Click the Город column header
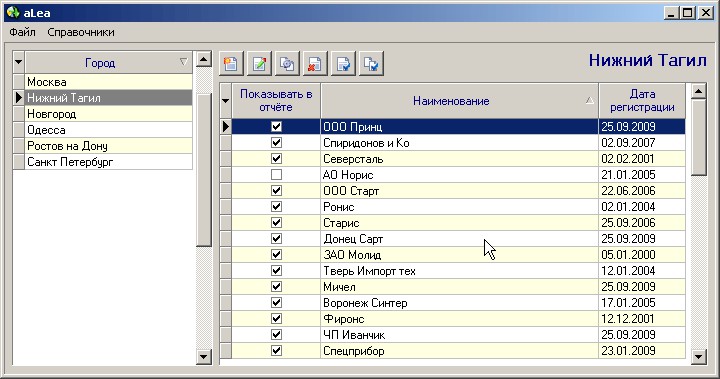The height and width of the screenshot is (379, 720). coord(108,62)
